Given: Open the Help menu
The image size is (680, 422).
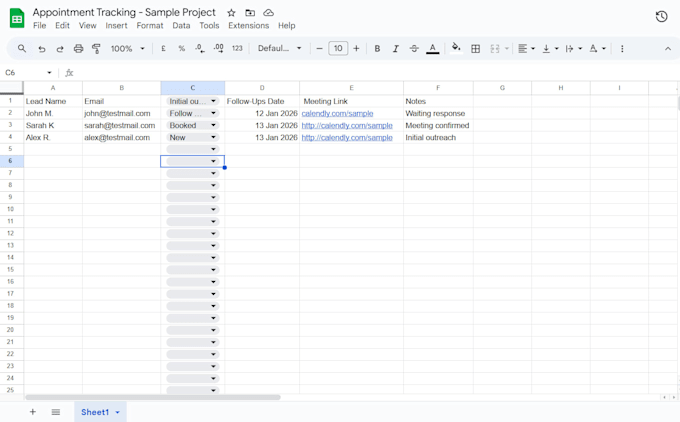Looking at the screenshot, I should click(287, 26).
